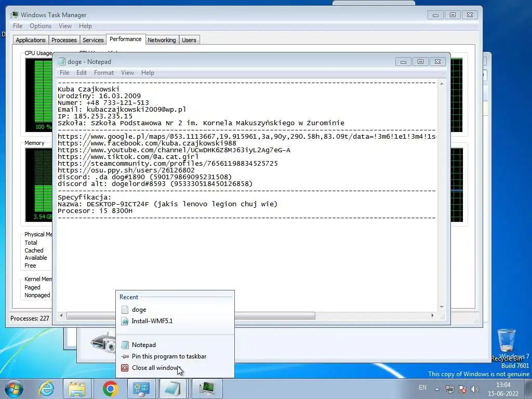Open Windows Explorer folder icon on taskbar
Screen dimensions: 532x399
click(77, 389)
